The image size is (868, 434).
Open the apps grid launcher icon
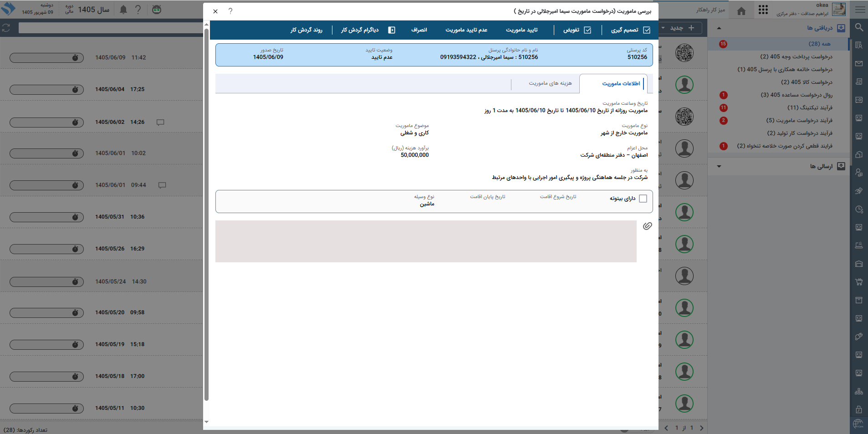point(763,10)
